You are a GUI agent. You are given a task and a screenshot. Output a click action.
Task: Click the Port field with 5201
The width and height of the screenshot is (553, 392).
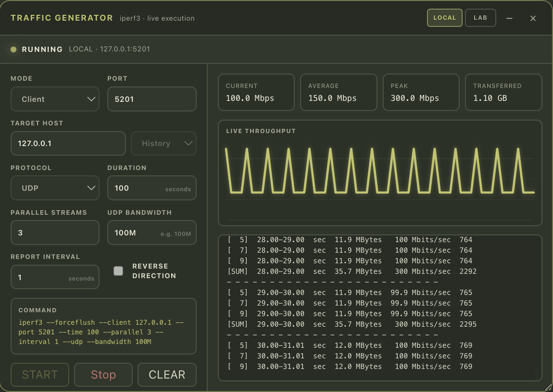[151, 99]
